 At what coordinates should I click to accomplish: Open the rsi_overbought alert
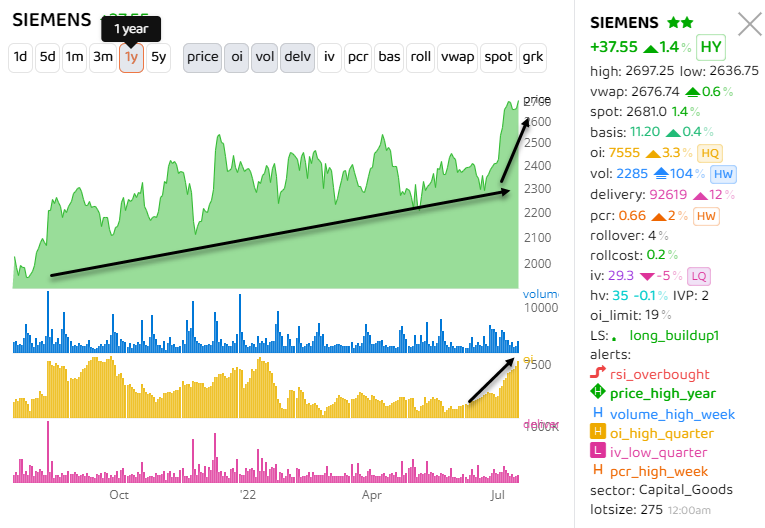(659, 375)
